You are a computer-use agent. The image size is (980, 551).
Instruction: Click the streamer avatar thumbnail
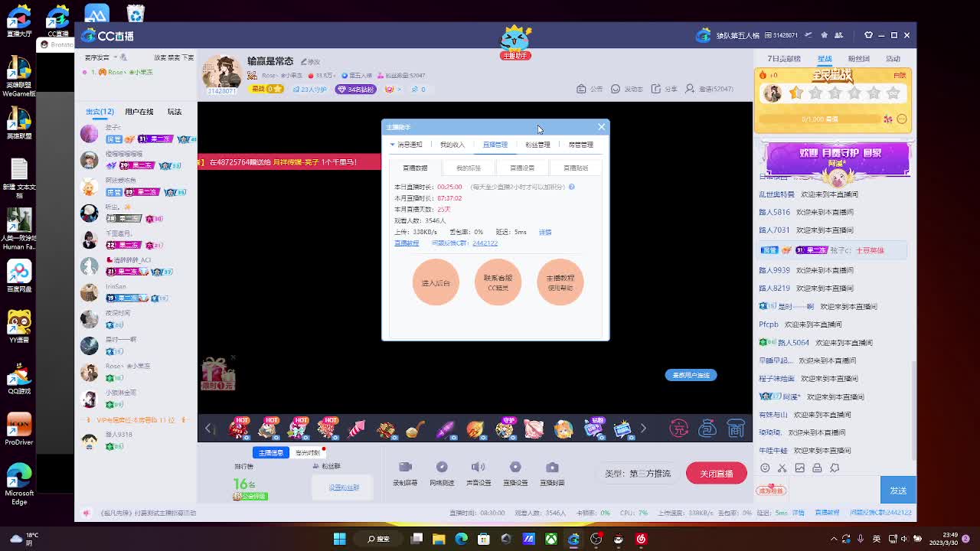click(x=223, y=73)
